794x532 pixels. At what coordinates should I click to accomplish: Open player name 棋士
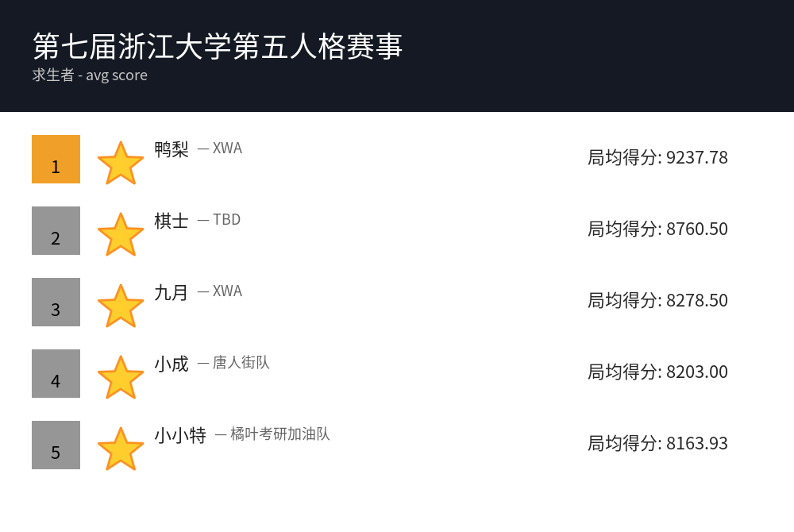tap(172, 221)
